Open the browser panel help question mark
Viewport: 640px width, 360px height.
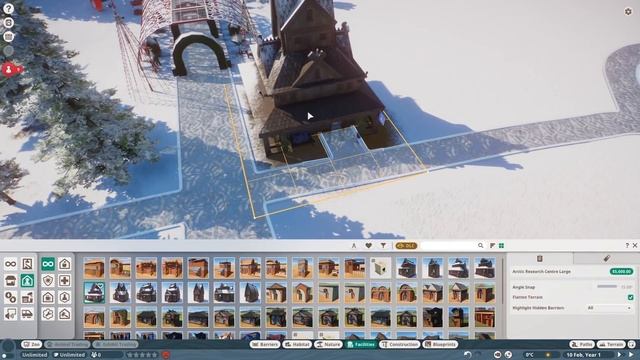(x=627, y=245)
